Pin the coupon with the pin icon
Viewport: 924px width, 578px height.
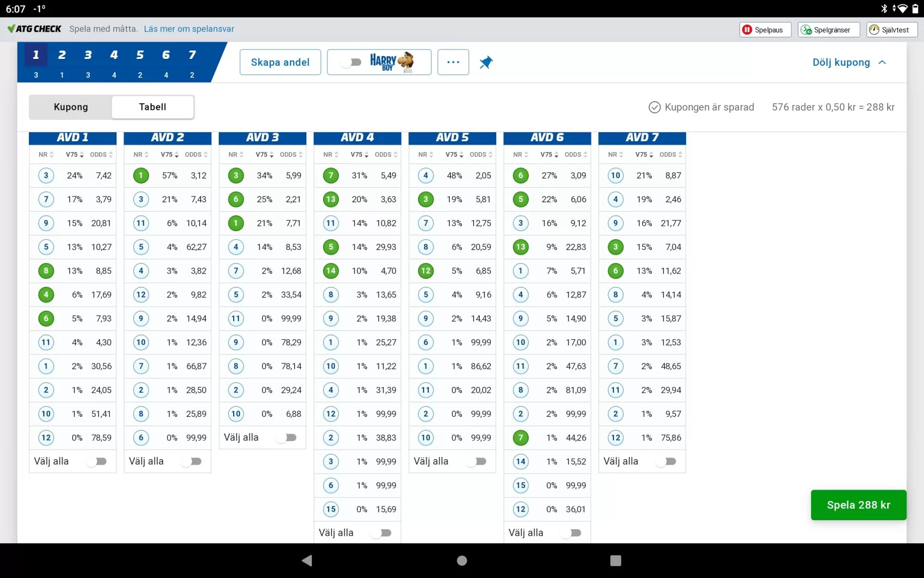(x=486, y=62)
